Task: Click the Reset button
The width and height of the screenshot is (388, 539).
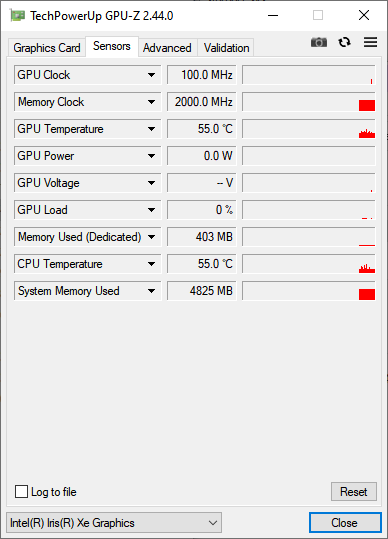Action: click(354, 492)
